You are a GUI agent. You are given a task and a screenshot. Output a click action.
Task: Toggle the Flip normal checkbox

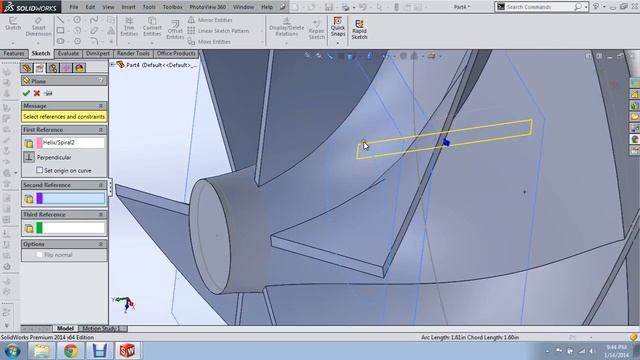tap(40, 255)
